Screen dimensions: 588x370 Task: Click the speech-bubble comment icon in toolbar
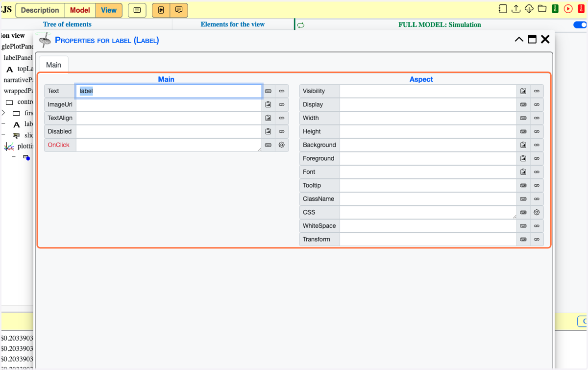tap(179, 10)
